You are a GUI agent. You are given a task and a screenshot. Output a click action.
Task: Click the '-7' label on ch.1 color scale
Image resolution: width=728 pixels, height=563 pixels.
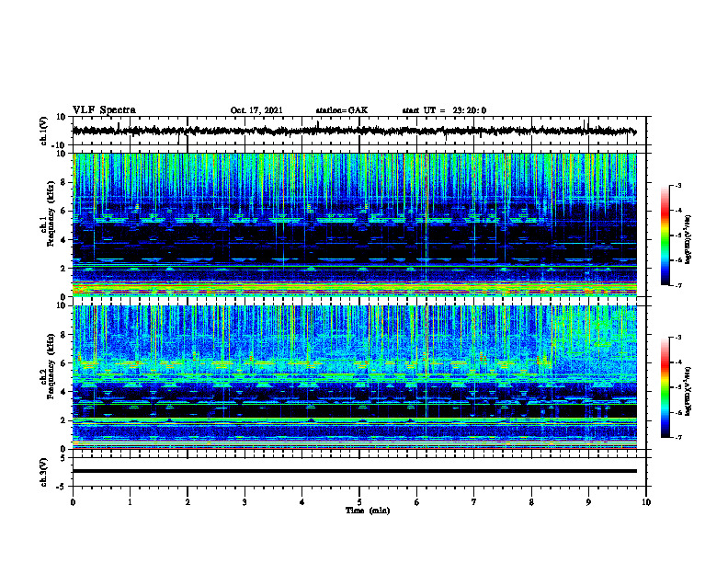(678, 285)
